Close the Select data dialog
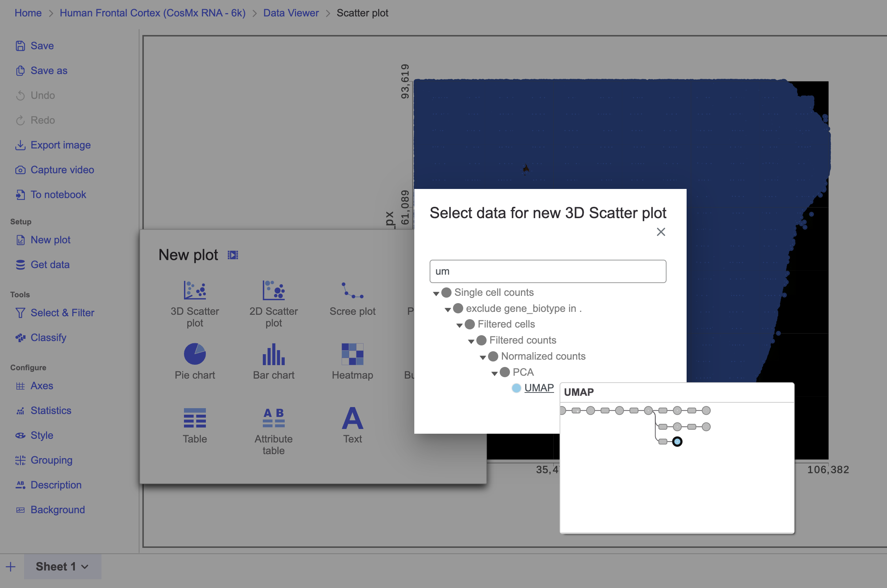Screen dimensions: 887x588 click(x=661, y=232)
